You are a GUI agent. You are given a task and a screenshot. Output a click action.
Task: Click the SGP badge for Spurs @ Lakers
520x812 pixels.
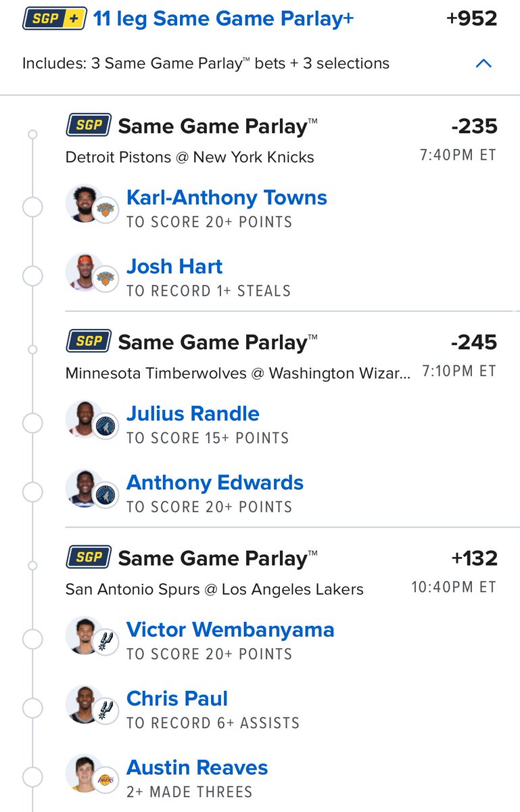coord(89,558)
